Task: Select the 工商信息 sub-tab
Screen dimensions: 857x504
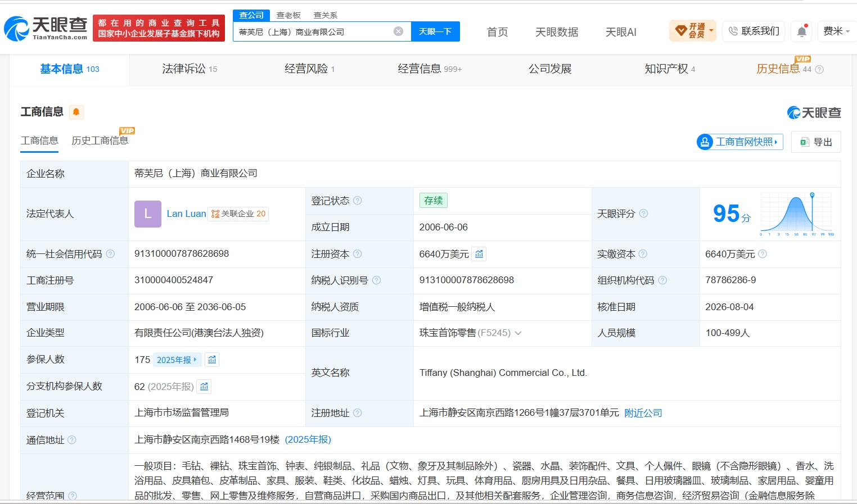Action: (39, 140)
